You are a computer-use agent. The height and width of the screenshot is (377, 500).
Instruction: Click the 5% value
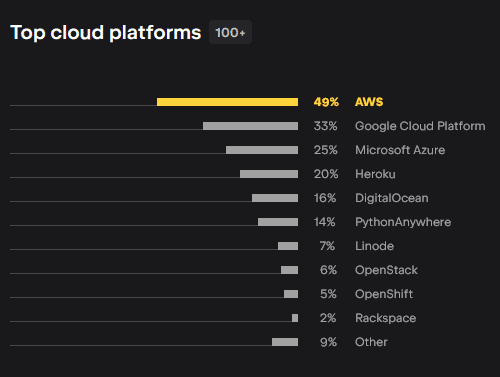[328, 294]
